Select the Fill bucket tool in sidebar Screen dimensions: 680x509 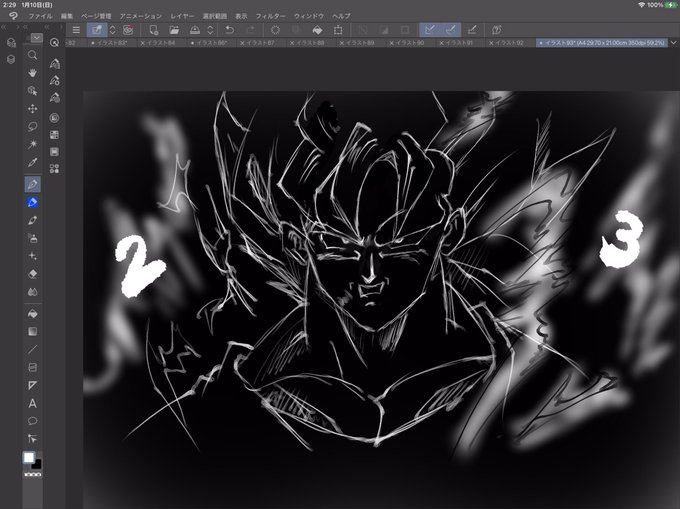(33, 313)
